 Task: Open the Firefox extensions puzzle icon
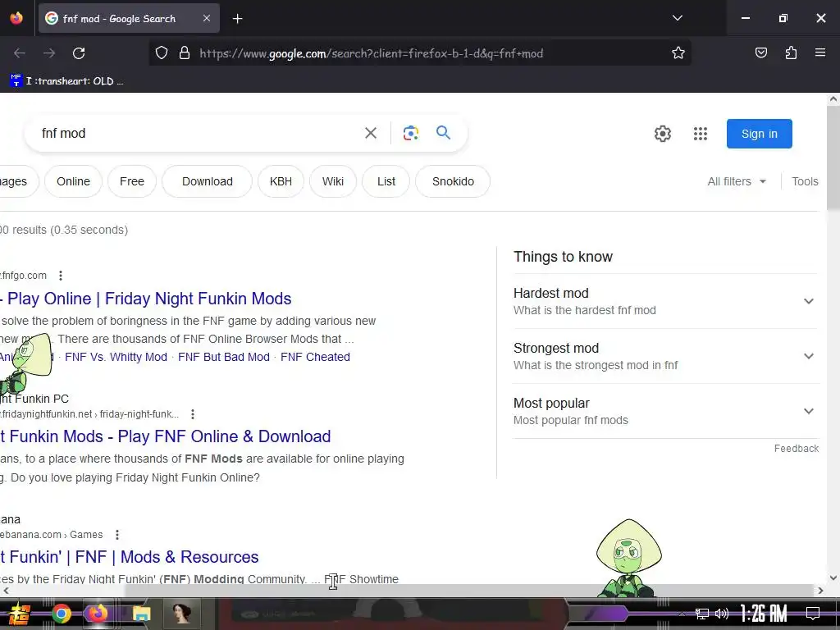(791, 53)
